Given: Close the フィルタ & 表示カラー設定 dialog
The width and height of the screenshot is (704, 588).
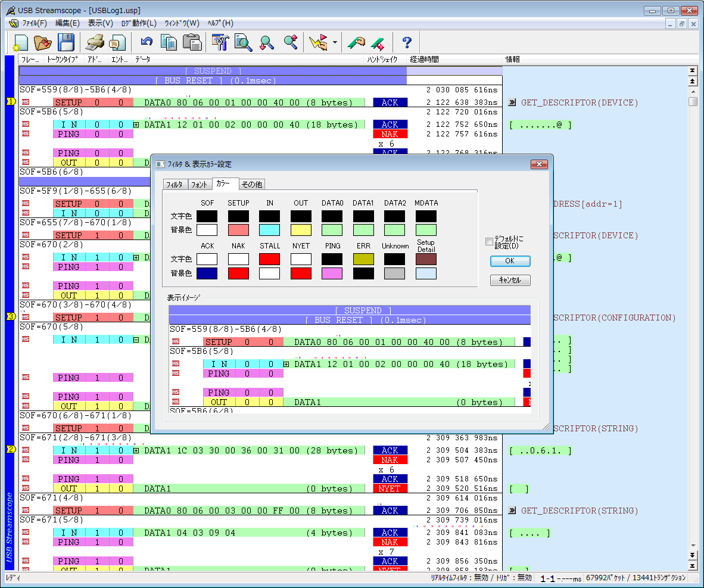Looking at the screenshot, I should [539, 164].
